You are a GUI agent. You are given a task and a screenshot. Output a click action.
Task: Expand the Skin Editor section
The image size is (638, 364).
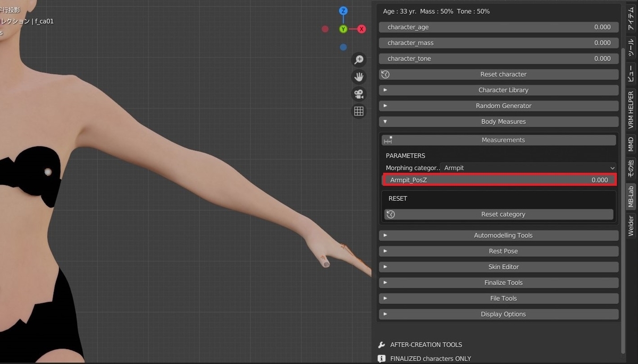(499, 267)
